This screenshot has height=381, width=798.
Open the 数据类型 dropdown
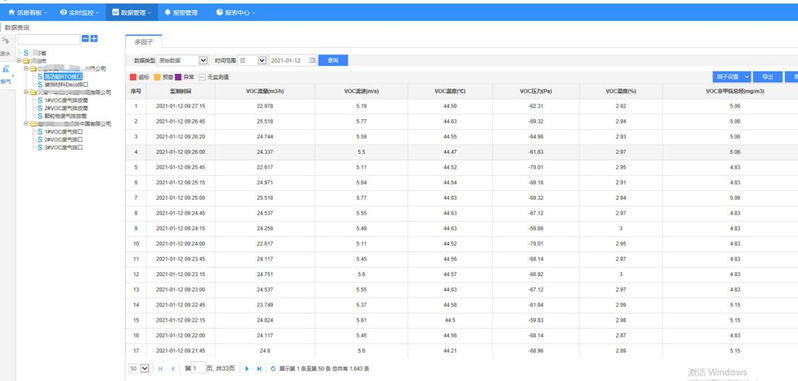coord(182,60)
